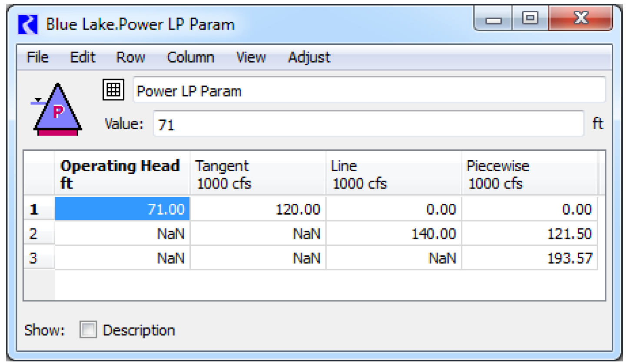The image size is (630, 364).
Task: Select the Line column header
Action: coord(393,174)
